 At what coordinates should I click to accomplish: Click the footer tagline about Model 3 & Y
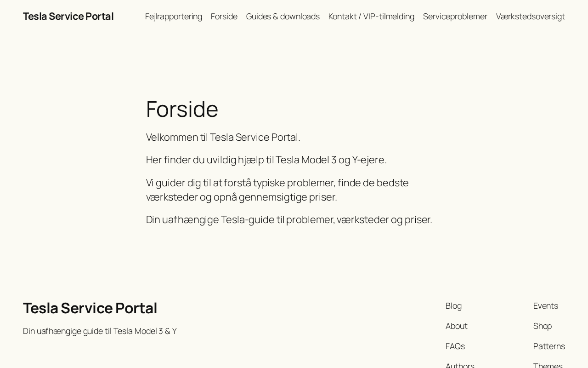pos(100,331)
